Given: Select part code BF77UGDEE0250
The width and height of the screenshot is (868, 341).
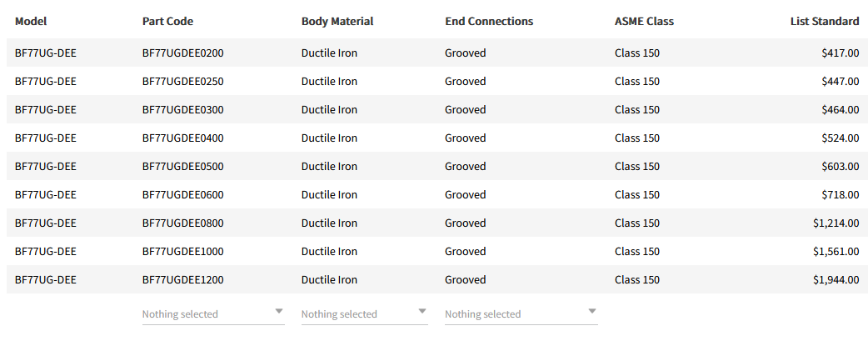Looking at the screenshot, I should 182,82.
